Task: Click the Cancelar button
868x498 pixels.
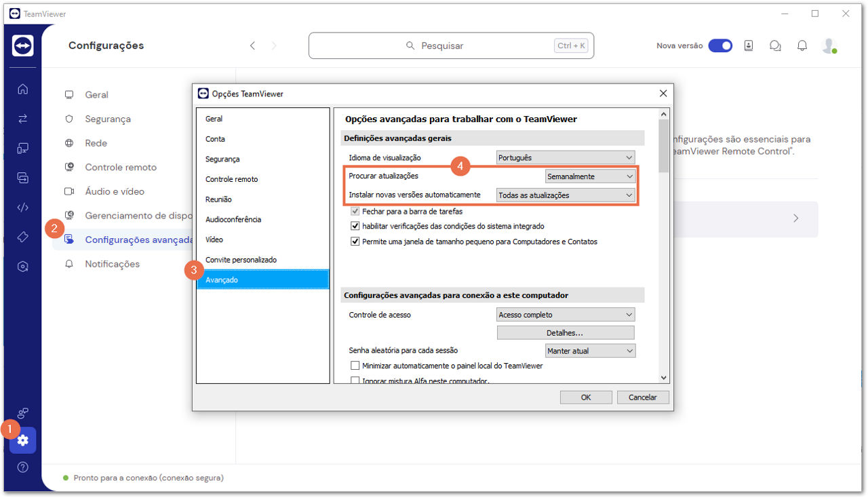Action: [x=643, y=397]
